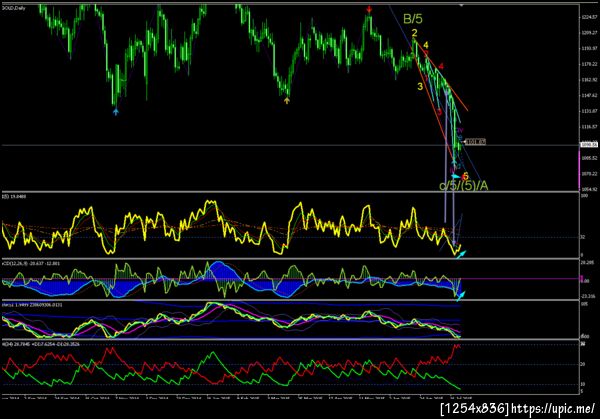
Task: Click the ADX(14) indicator label
Action: coord(41,344)
